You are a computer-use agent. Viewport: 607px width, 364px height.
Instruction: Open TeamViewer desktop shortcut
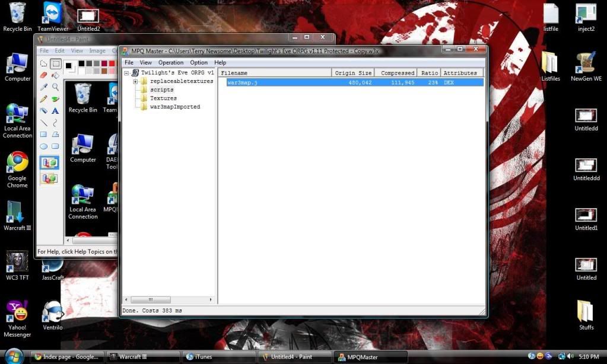pyautogui.click(x=53, y=17)
